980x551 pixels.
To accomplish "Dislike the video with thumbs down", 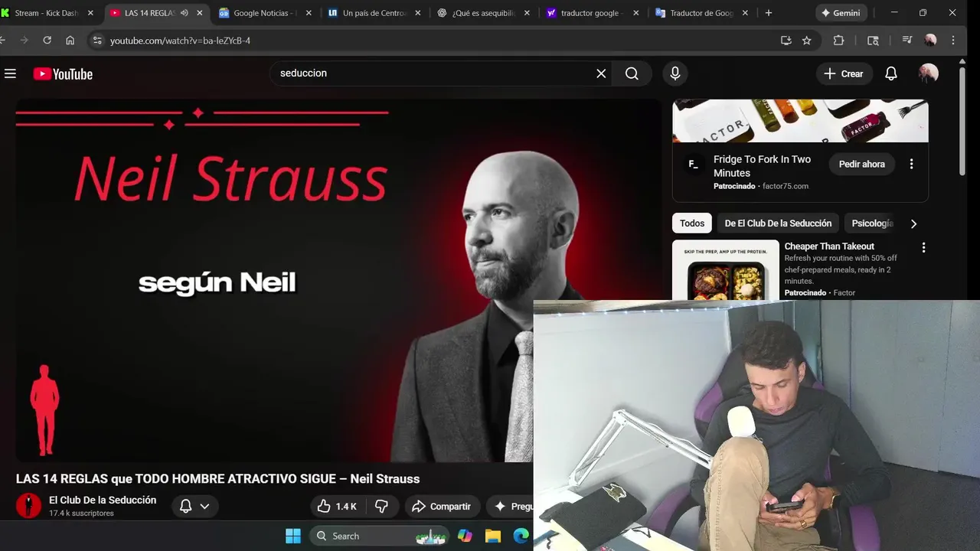I will tap(381, 506).
